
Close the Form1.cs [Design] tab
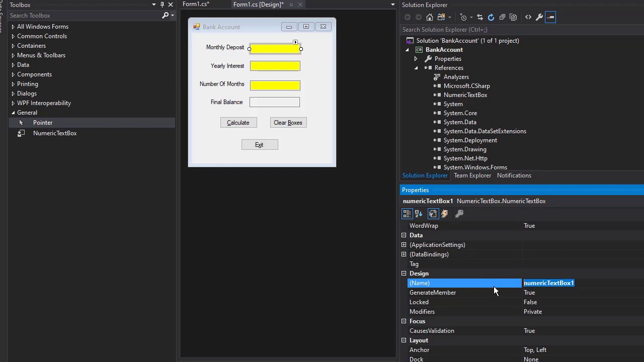(300, 5)
